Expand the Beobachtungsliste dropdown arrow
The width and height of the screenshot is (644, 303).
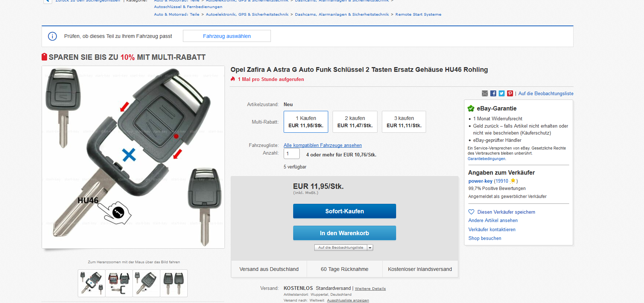click(x=370, y=248)
